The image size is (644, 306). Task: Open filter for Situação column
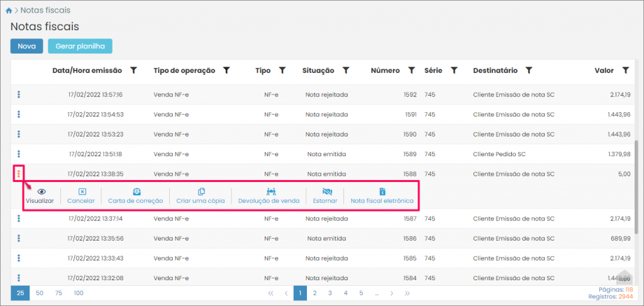tap(345, 71)
